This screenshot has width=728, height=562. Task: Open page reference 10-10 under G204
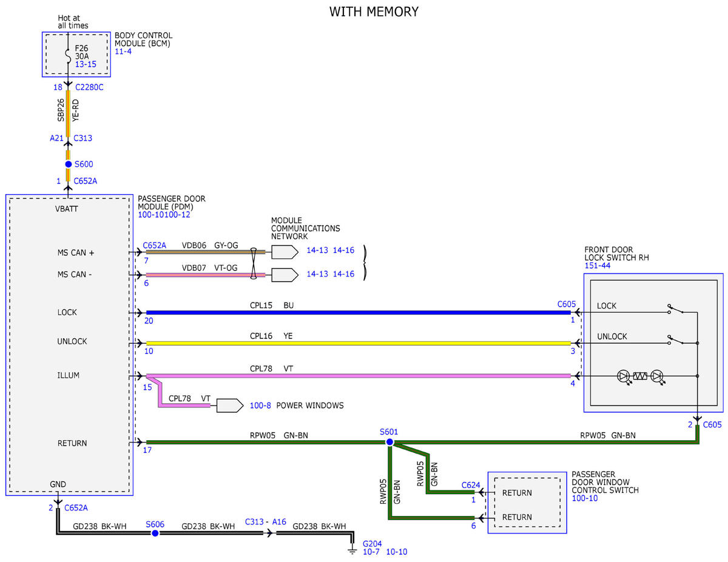[x=396, y=553]
